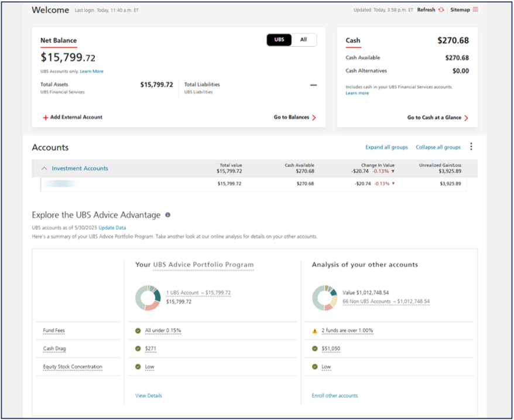Open the Learn More link under Net Balance
The width and height of the screenshot is (514, 420).
pos(91,71)
